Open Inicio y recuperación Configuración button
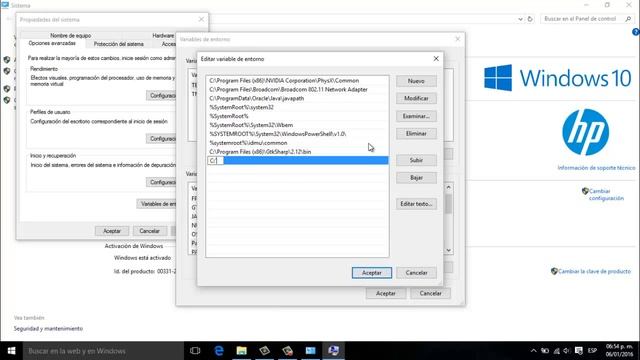The width and height of the screenshot is (640, 360). [x=161, y=182]
